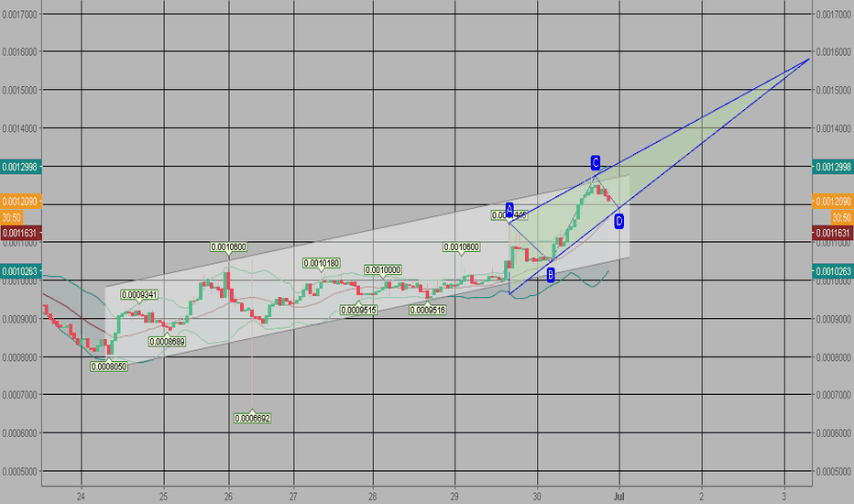Click date 25 on the time axis

163,497
